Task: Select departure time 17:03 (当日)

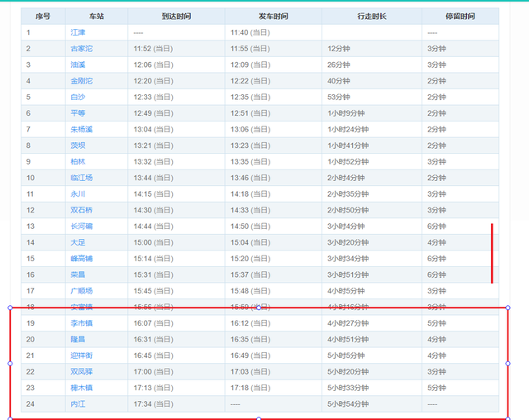Action: point(250,372)
